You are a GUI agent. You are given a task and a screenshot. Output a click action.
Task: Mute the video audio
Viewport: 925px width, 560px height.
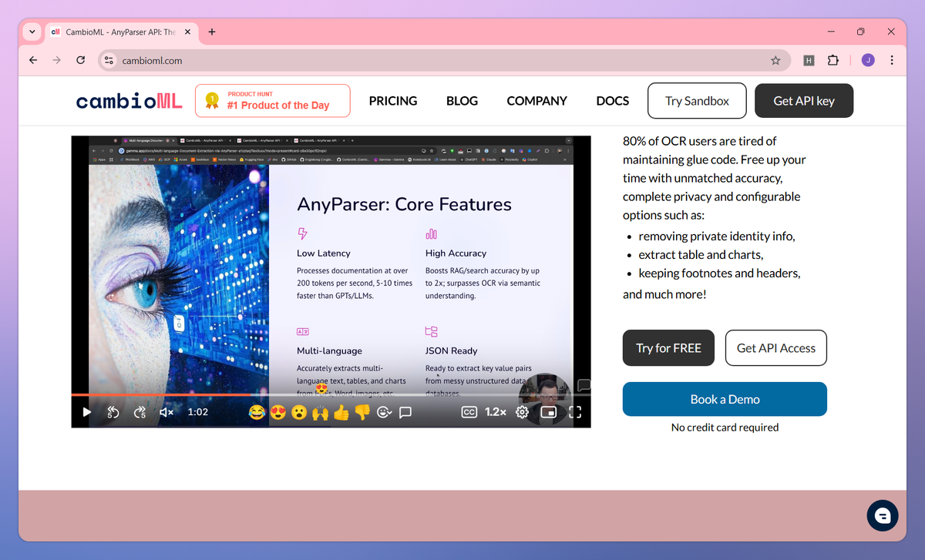click(x=165, y=412)
